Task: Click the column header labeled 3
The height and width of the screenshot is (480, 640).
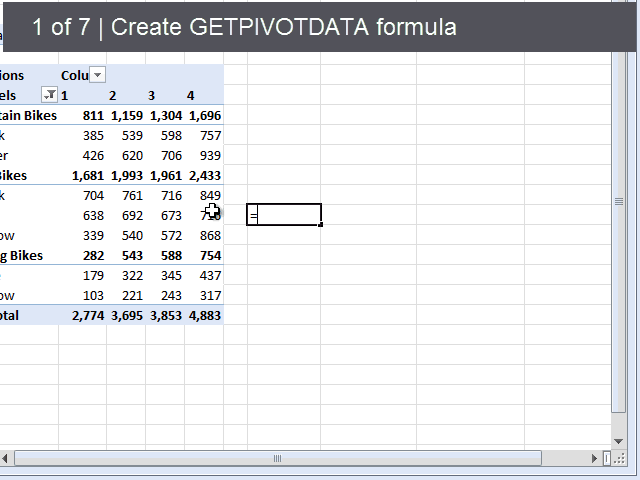Action: coord(153,95)
